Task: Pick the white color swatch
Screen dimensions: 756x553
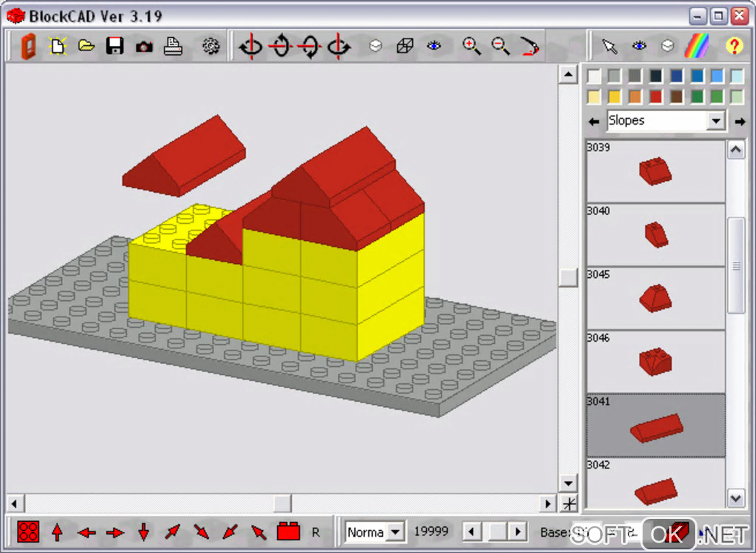Action: point(594,76)
